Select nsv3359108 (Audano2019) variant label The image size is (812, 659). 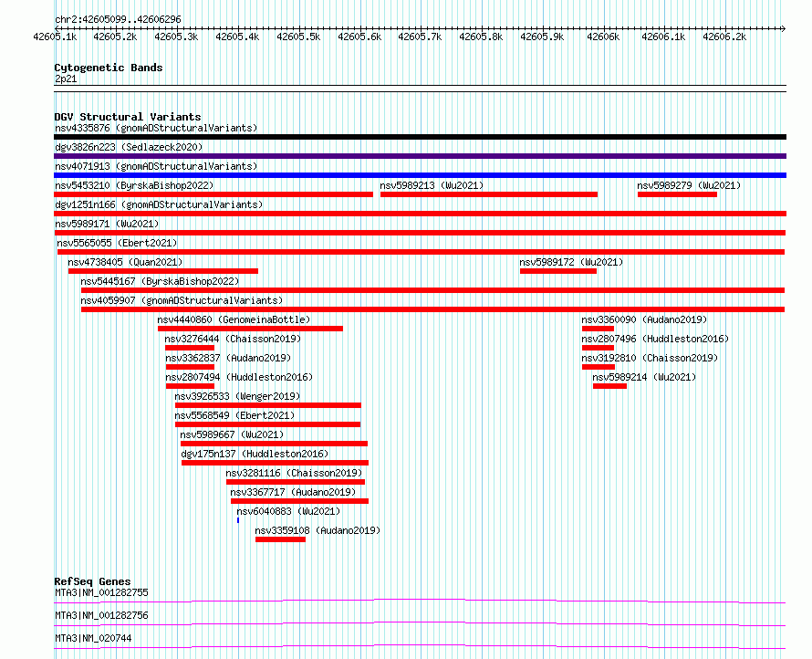point(318,530)
